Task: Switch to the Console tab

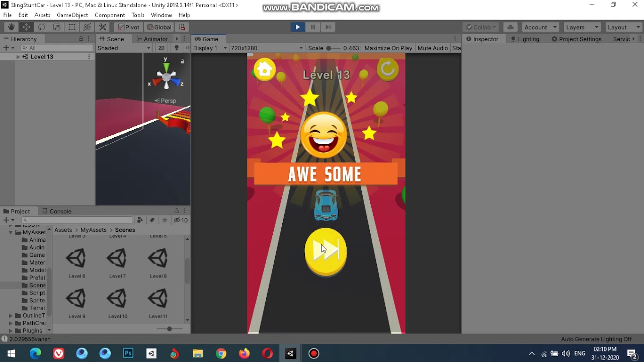Action: (56, 211)
